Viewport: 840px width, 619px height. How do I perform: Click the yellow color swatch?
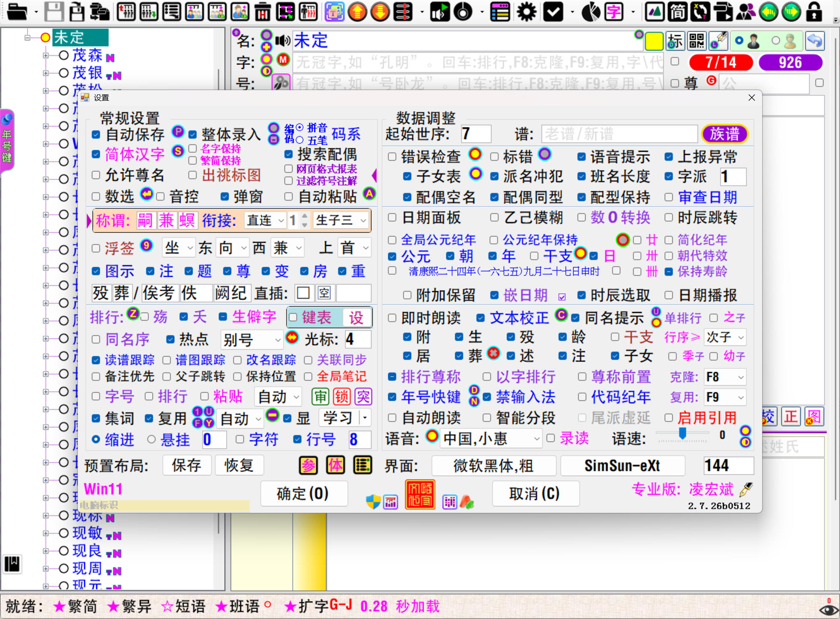(x=654, y=41)
